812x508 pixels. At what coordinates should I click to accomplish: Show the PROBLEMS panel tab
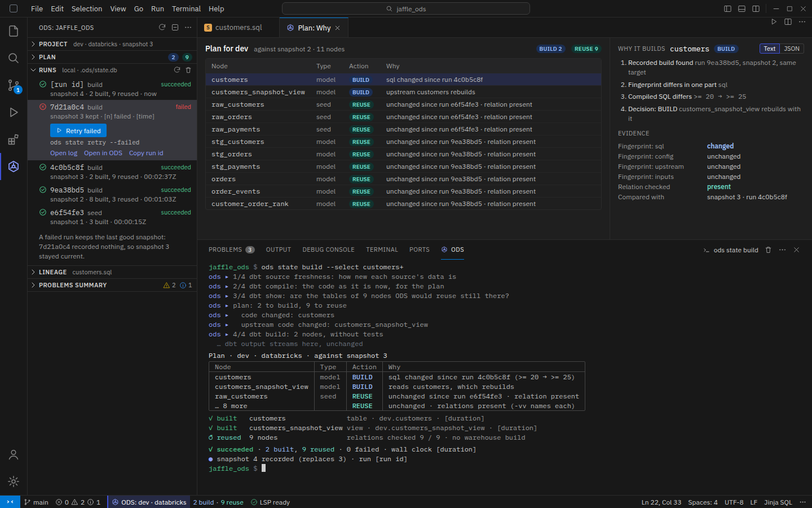coord(231,249)
